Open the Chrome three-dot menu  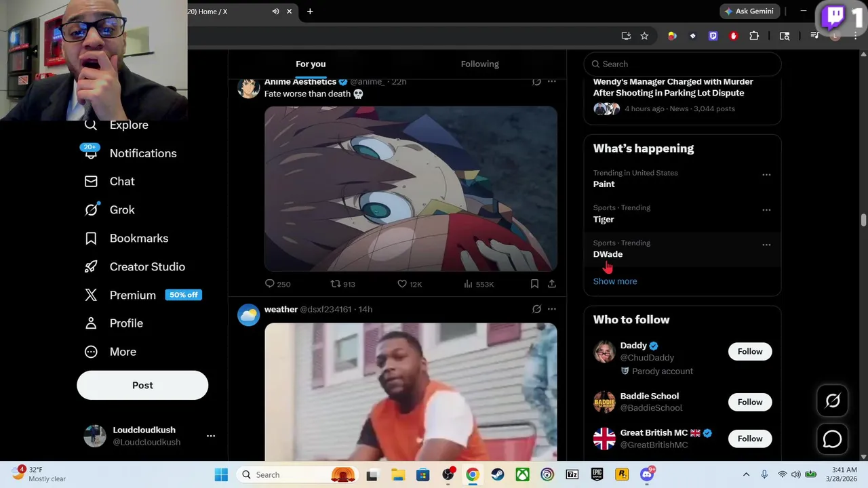tap(856, 36)
